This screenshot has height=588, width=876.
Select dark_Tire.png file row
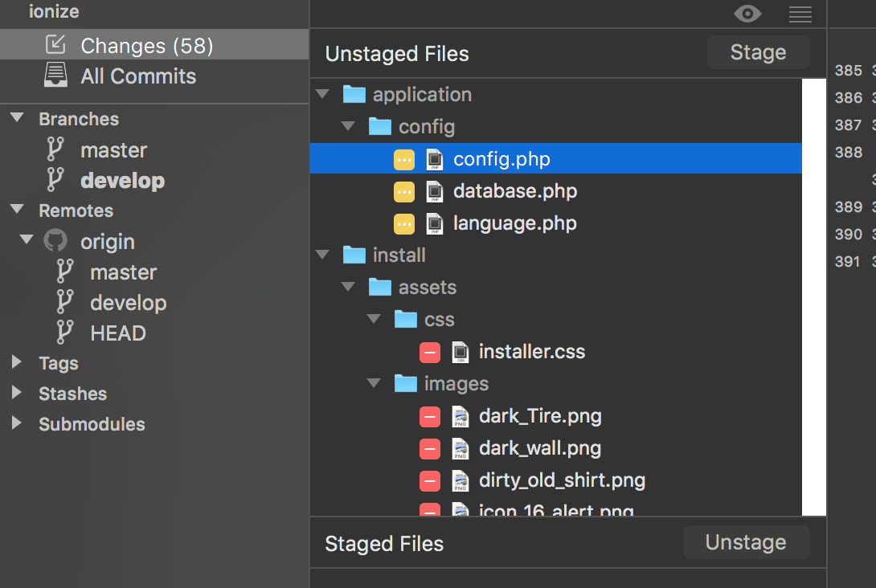556,416
